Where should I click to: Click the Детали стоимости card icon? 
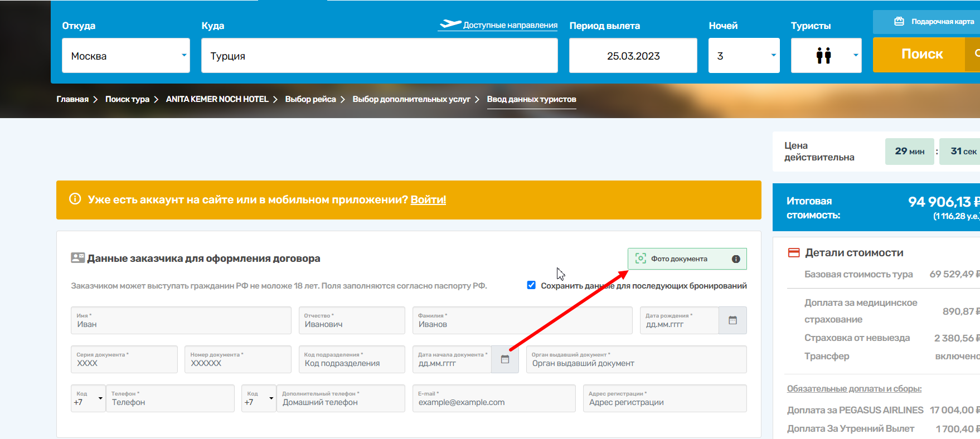794,252
